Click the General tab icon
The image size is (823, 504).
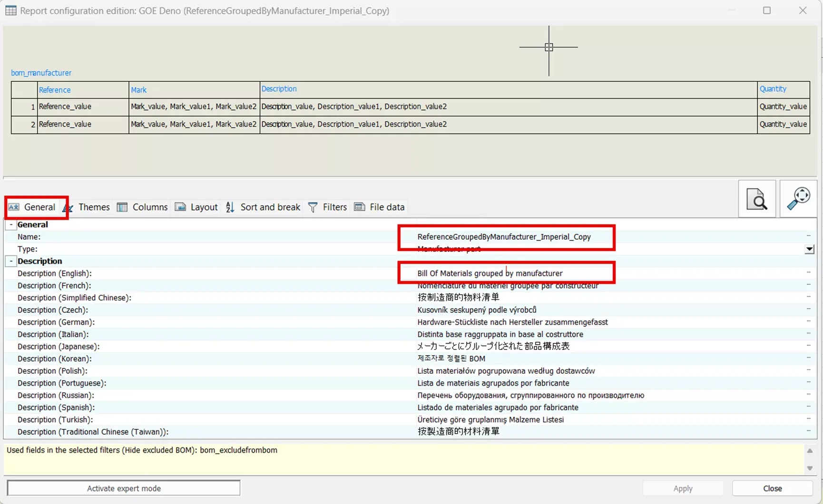(x=14, y=207)
